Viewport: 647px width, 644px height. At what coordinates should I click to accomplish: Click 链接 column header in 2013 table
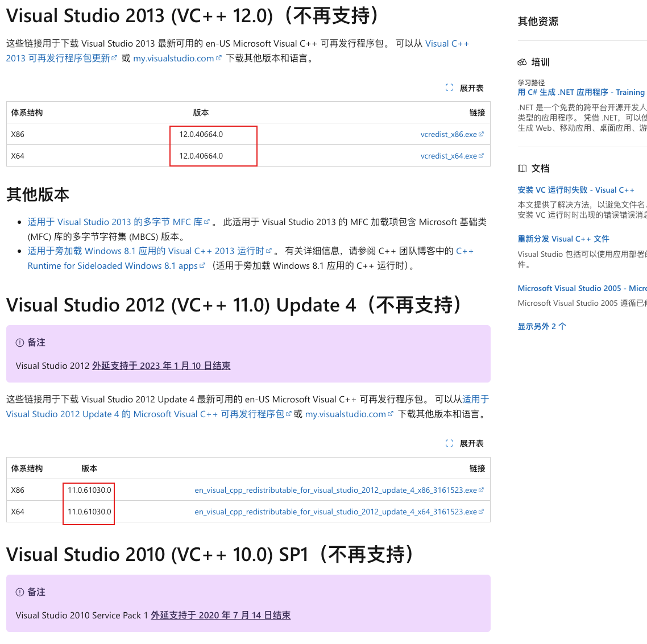(477, 112)
